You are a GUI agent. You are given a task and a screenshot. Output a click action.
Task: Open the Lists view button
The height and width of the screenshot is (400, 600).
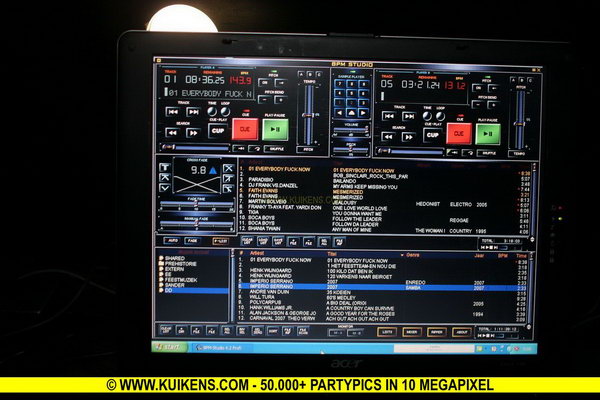(387, 332)
